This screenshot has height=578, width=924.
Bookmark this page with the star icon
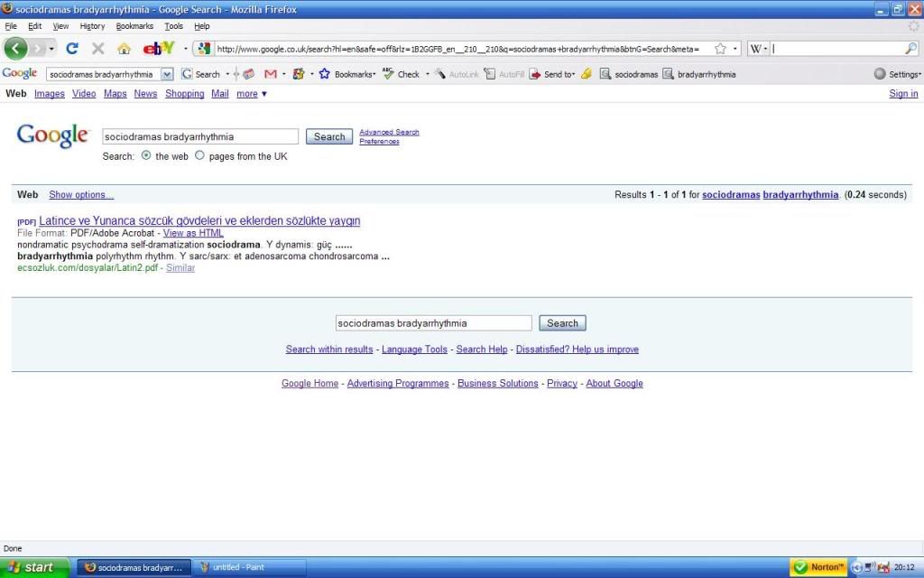pyautogui.click(x=720, y=49)
